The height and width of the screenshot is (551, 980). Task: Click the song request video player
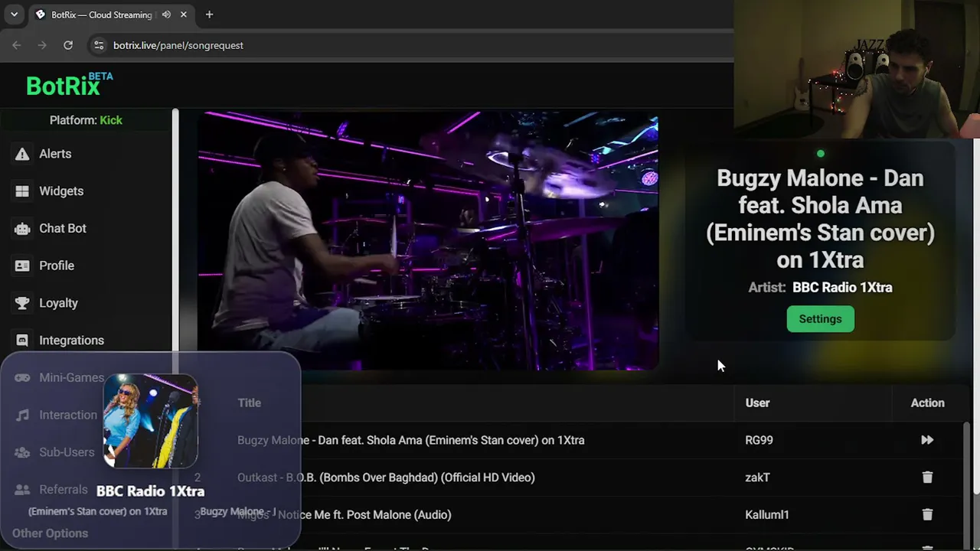[x=428, y=242]
